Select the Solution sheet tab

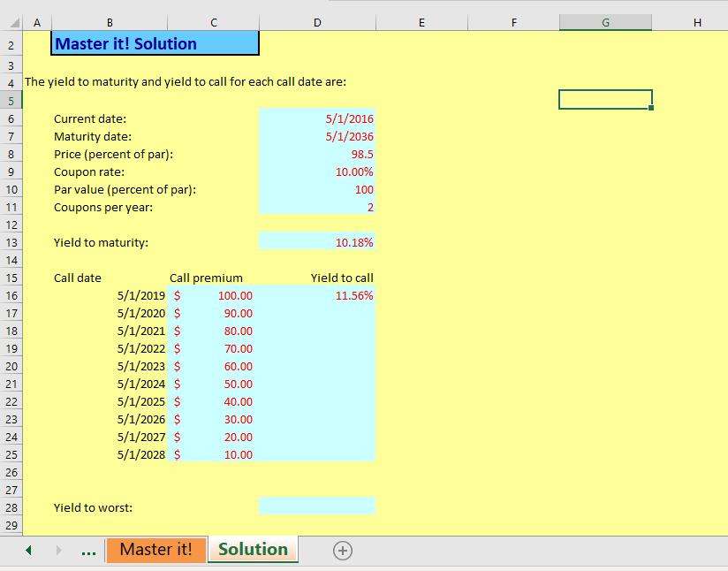point(253,550)
